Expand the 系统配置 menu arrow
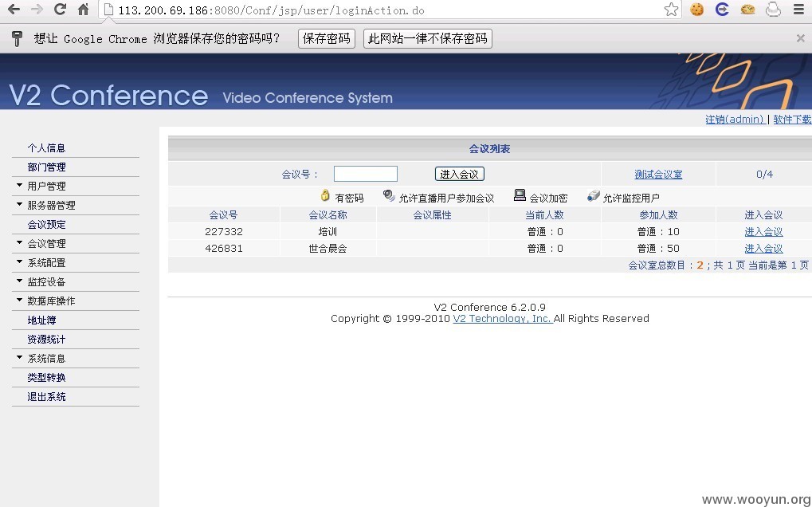This screenshot has height=507, width=812. (20, 261)
